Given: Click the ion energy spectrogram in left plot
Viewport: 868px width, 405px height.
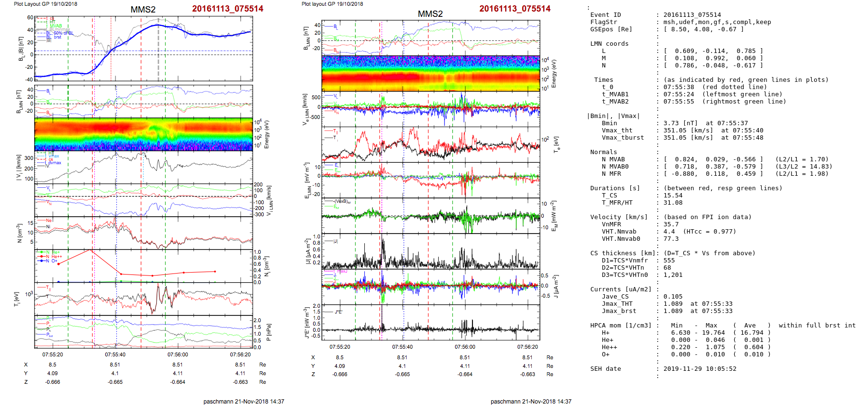Looking at the screenshot, I should 143,134.
